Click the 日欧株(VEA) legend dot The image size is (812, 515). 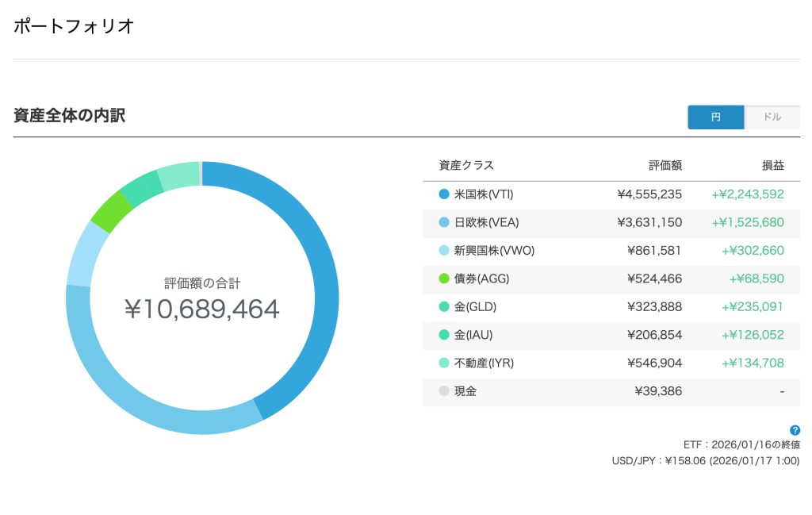(444, 223)
